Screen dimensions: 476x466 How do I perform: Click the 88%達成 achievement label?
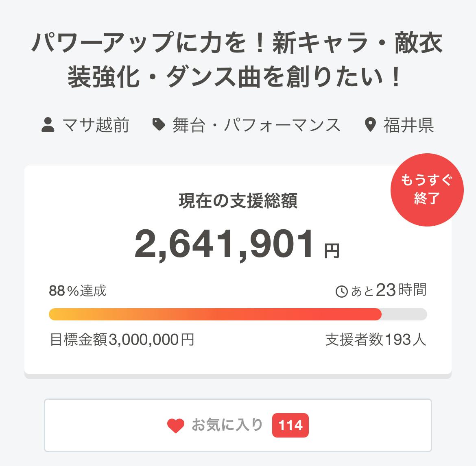[x=78, y=291]
